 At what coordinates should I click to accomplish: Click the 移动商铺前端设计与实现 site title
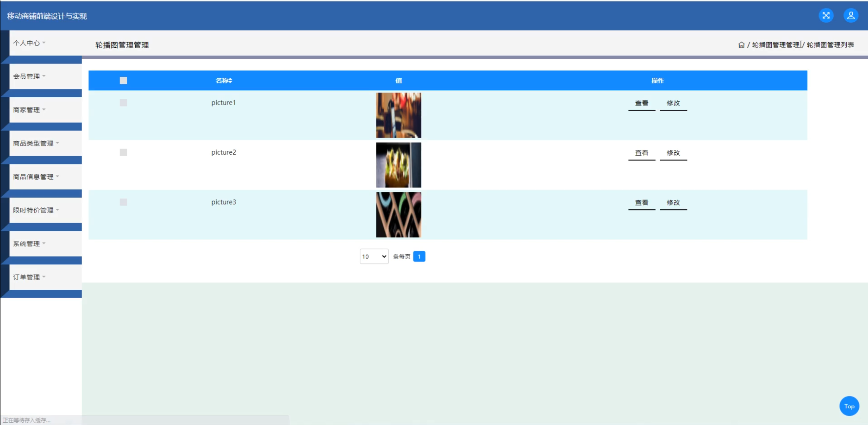(x=47, y=16)
